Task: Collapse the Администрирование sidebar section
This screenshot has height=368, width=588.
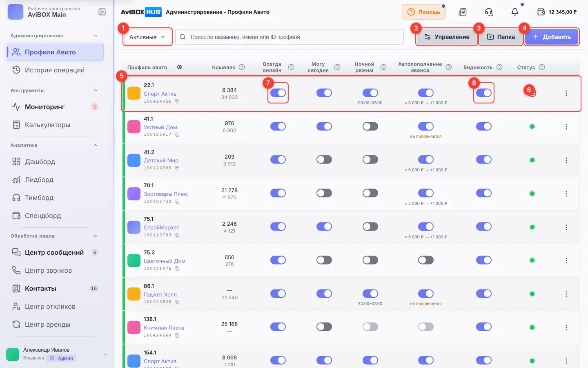Action: pyautogui.click(x=96, y=36)
